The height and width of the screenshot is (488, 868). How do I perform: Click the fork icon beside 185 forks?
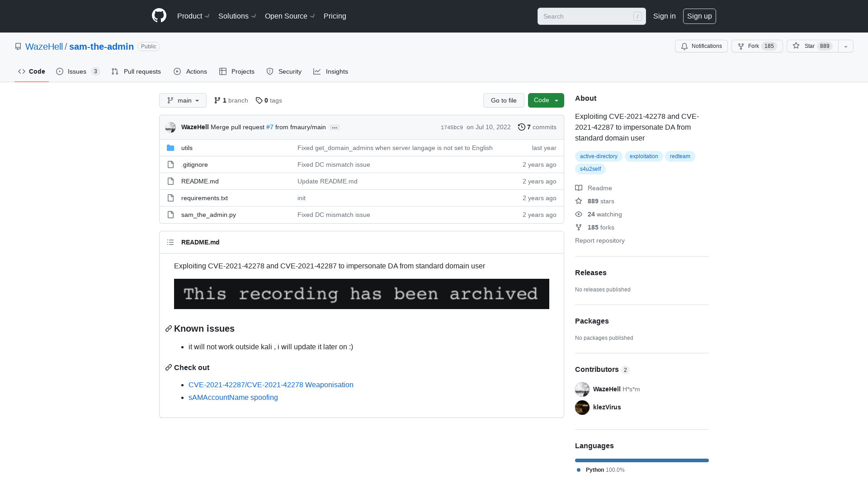[x=579, y=227]
